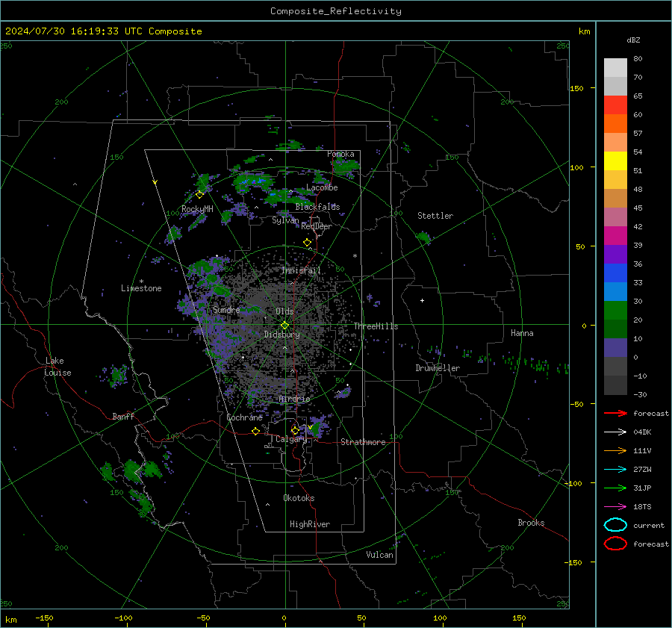Click the cyan current ellipse icon

pyautogui.click(x=615, y=525)
